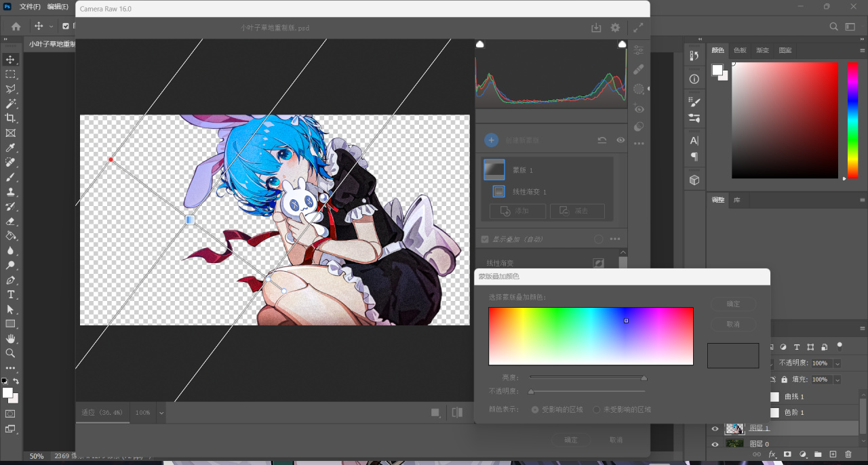Toggle auto-select checkbox in options bar

point(66,26)
